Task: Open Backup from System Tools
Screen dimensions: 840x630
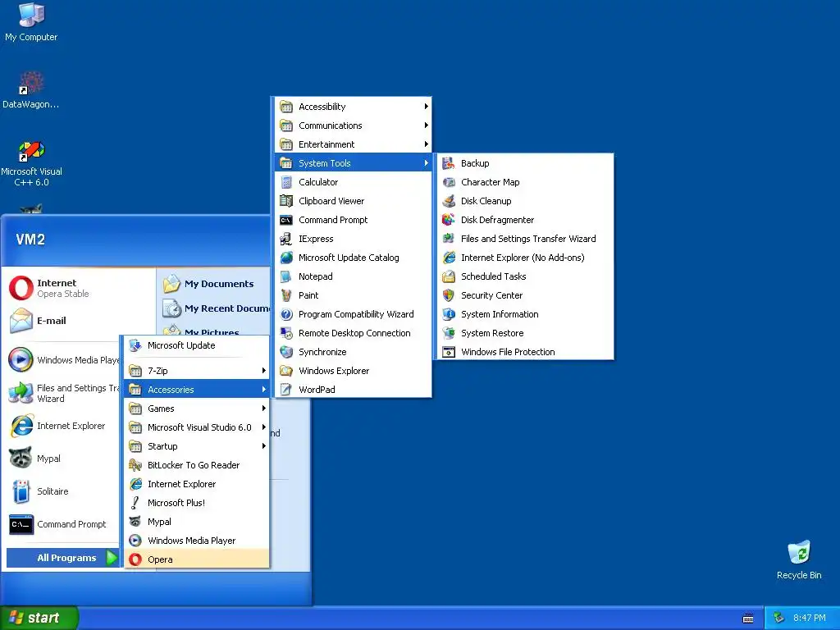Action: (x=525, y=163)
